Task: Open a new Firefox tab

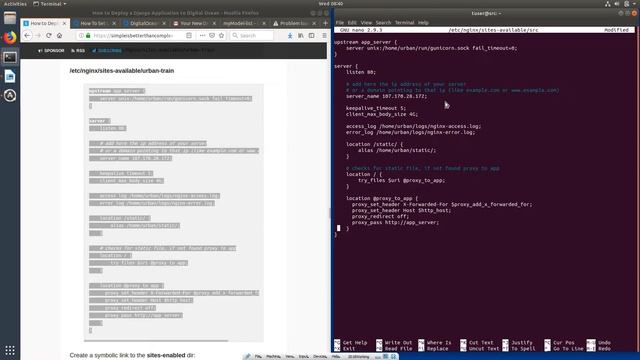Action: (x=325, y=23)
